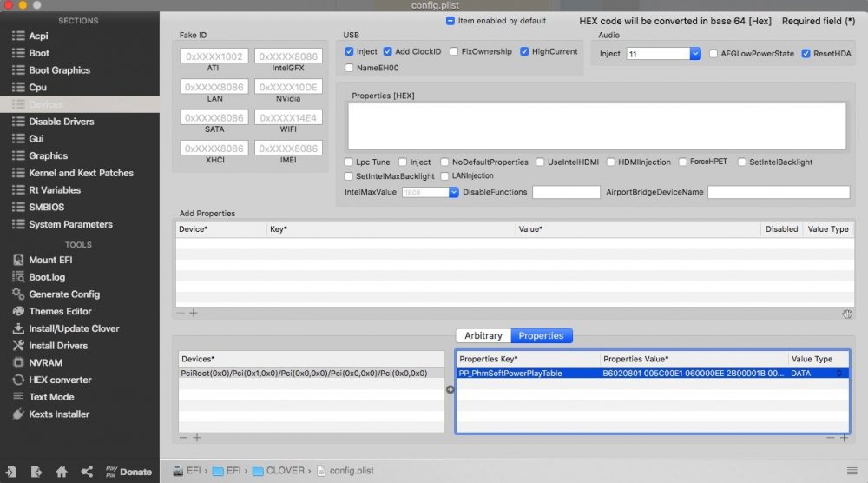Switch to the Properties tab

(542, 335)
